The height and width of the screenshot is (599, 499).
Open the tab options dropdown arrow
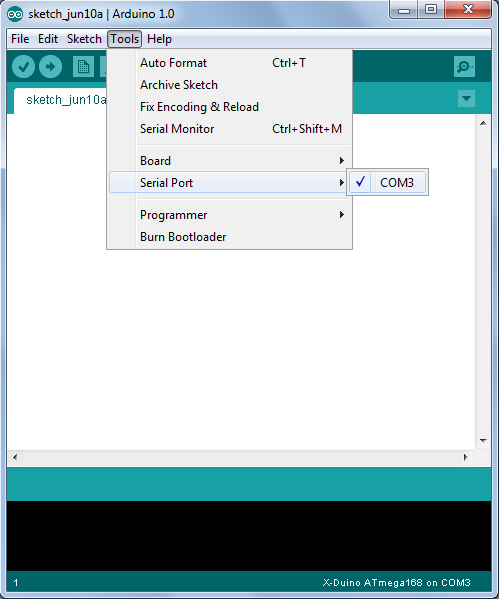(x=466, y=99)
